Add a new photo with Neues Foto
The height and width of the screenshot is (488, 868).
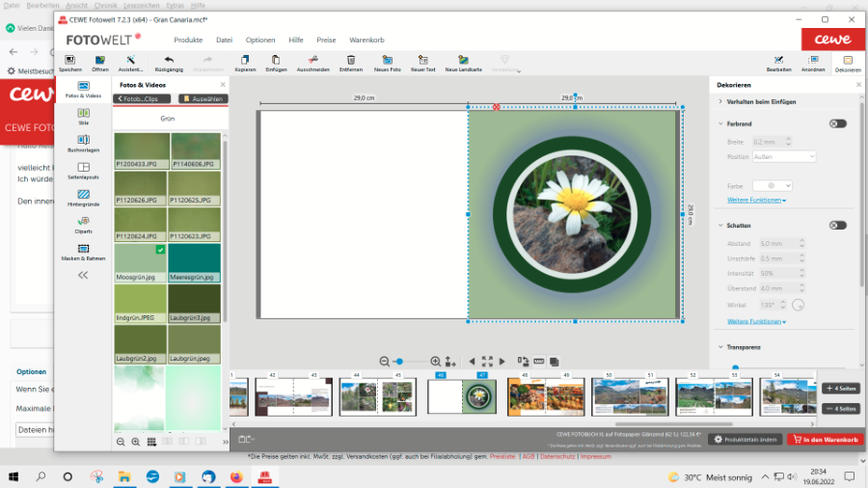[388, 62]
